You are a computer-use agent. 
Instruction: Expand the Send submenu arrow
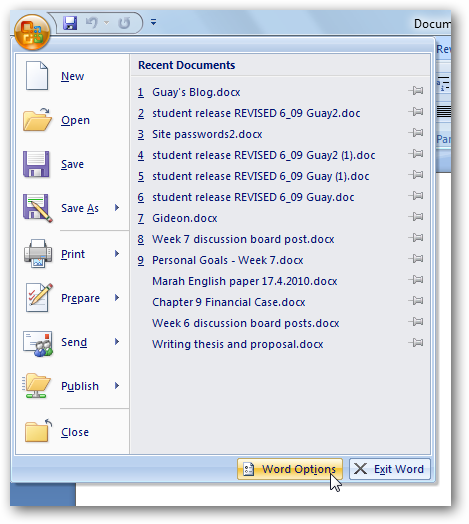pos(117,342)
